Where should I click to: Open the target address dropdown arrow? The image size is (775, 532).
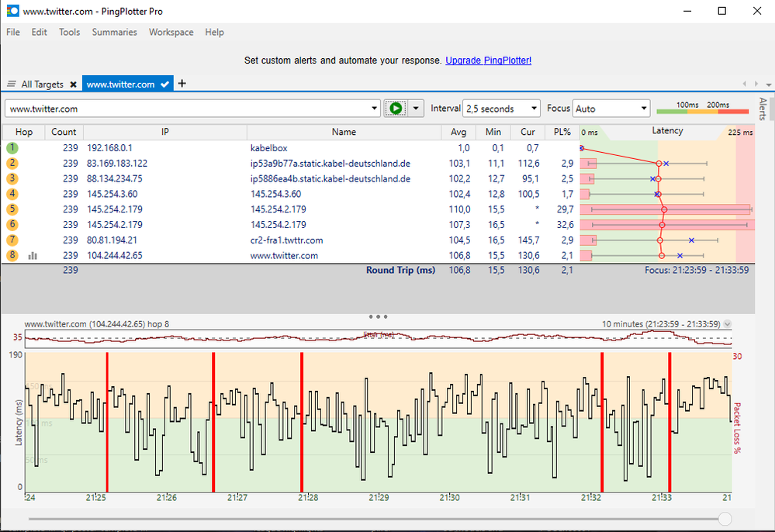[375, 109]
